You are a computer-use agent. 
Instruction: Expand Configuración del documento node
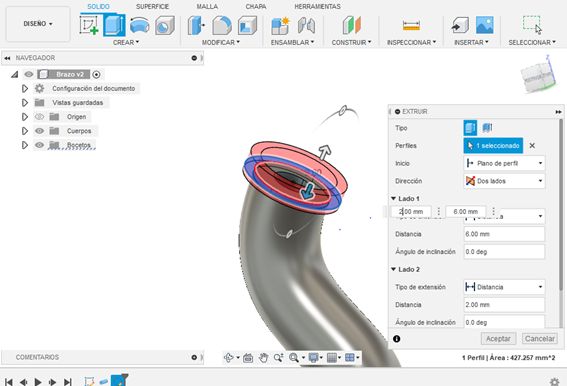25,88
